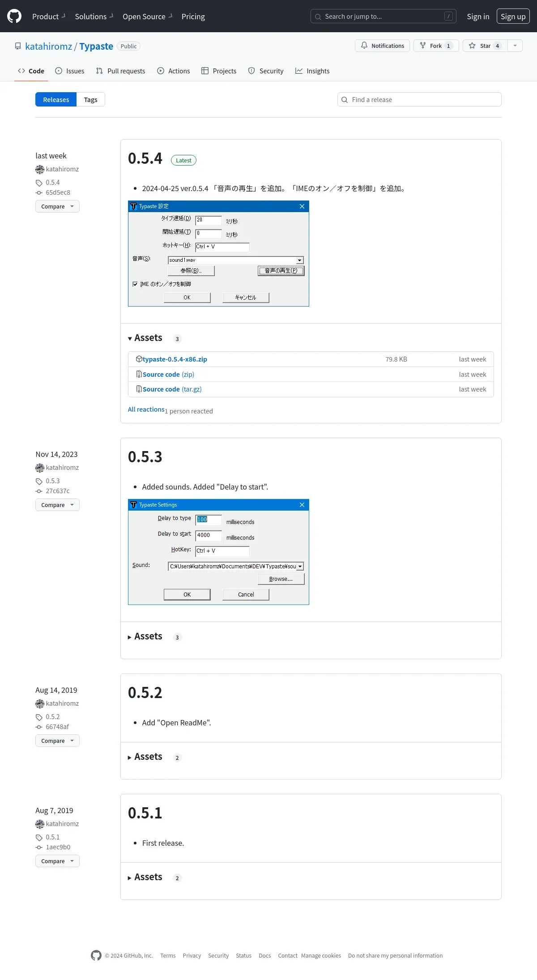Open Compare dropdown for release 0.5.4
Screen dimensions: 537x980
click(57, 206)
